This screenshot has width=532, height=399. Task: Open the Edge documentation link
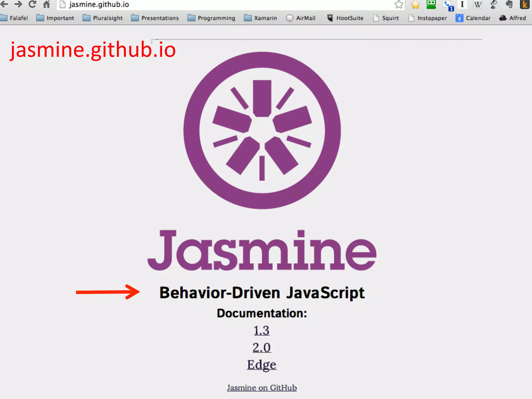pyautogui.click(x=262, y=365)
